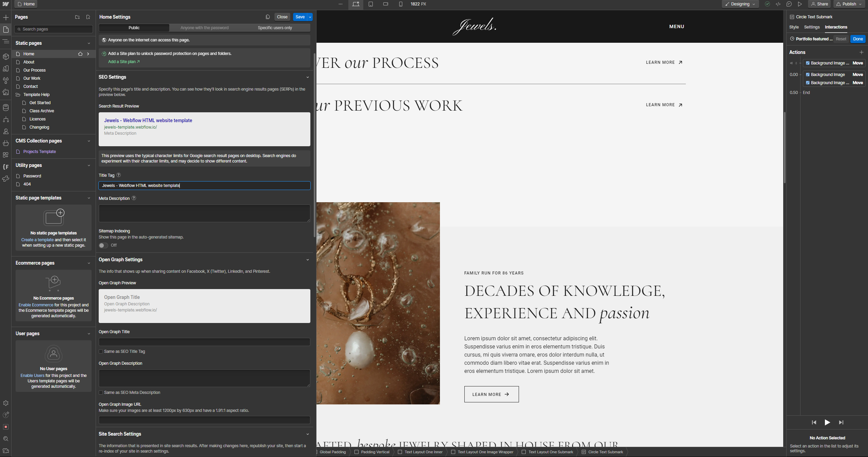868x457 pixels.
Task: Collapse the SEO Settings section
Action: pyautogui.click(x=307, y=77)
